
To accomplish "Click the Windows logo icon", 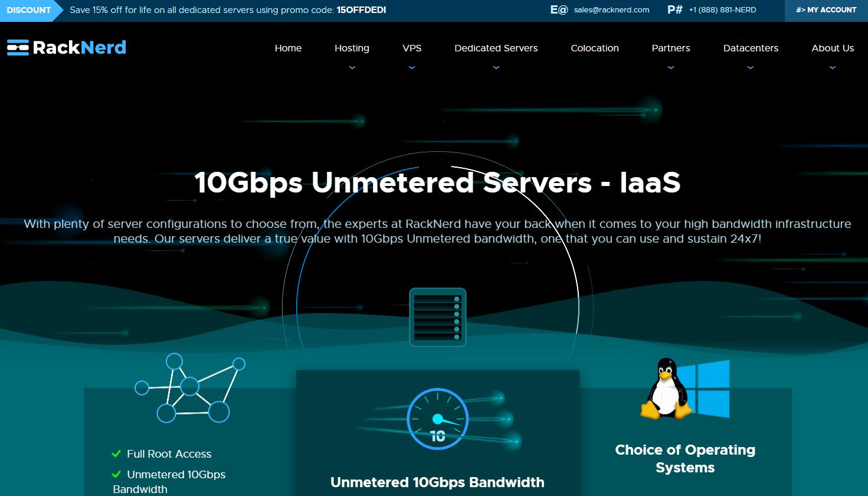I will click(705, 389).
